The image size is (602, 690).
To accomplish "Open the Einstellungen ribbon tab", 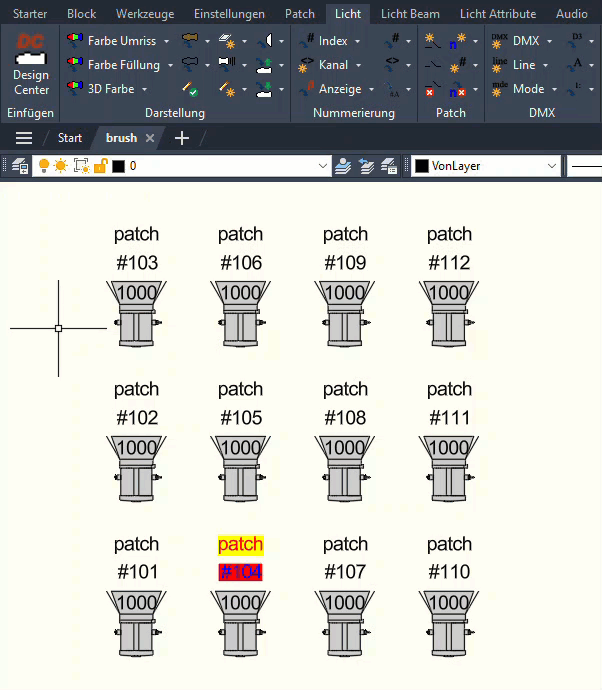I will click(229, 14).
